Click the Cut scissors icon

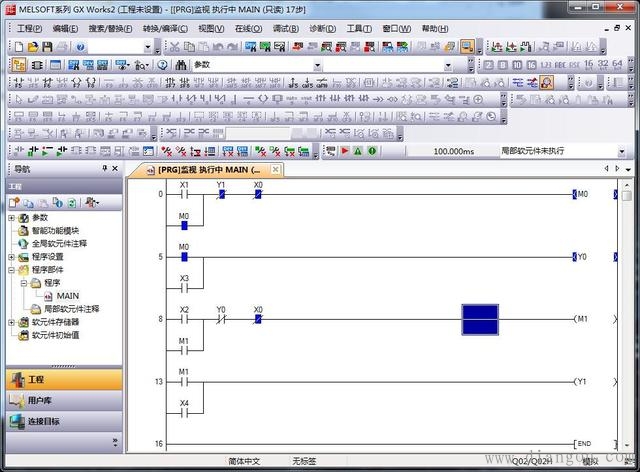pyautogui.click(x=175, y=47)
